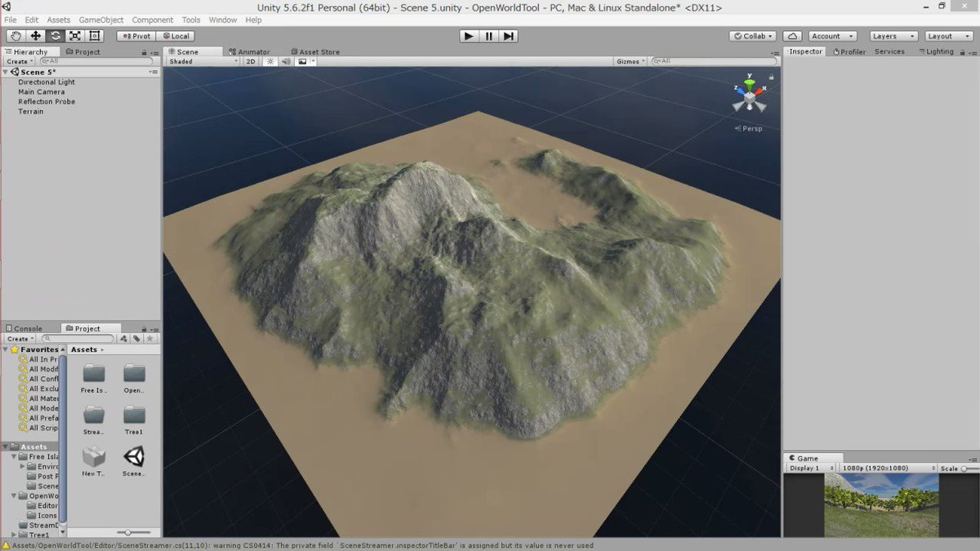
Task: Collapse the Free Island folder tree
Action: pos(15,457)
